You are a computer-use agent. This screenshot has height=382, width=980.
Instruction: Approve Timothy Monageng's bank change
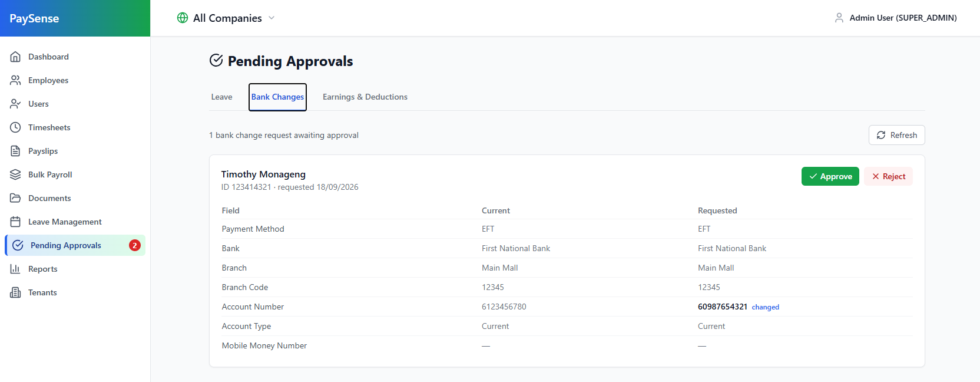(x=830, y=176)
